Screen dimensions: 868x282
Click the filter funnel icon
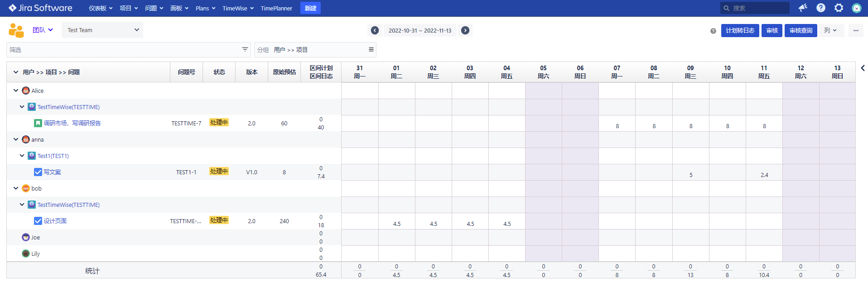point(245,49)
